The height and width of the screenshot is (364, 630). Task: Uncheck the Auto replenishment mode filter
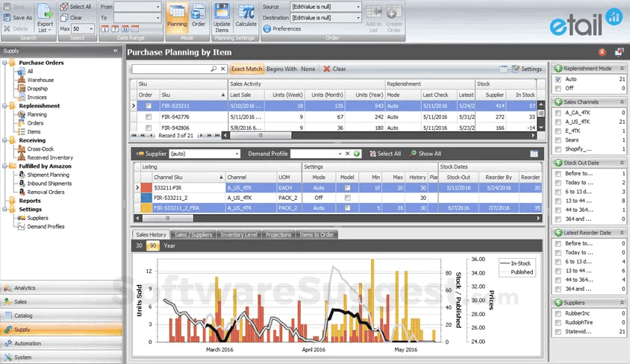[x=558, y=78]
